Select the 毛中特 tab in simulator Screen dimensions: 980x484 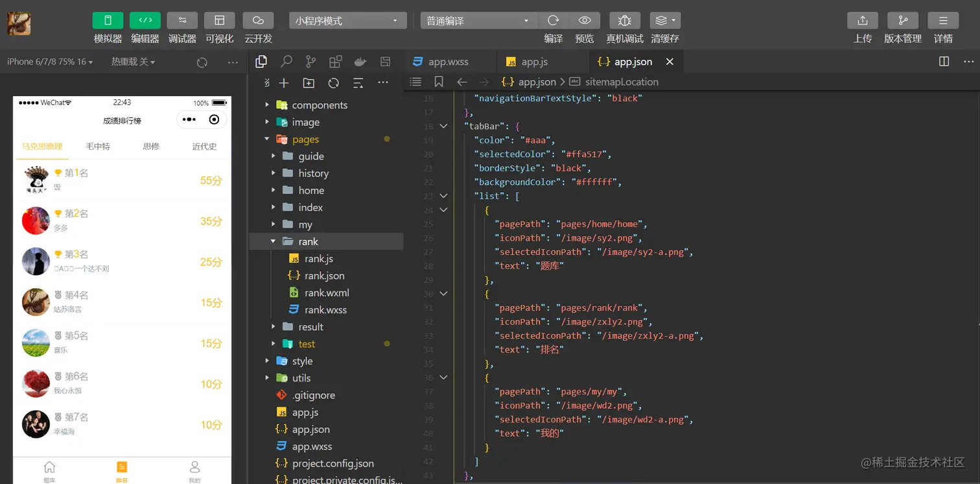pos(98,146)
